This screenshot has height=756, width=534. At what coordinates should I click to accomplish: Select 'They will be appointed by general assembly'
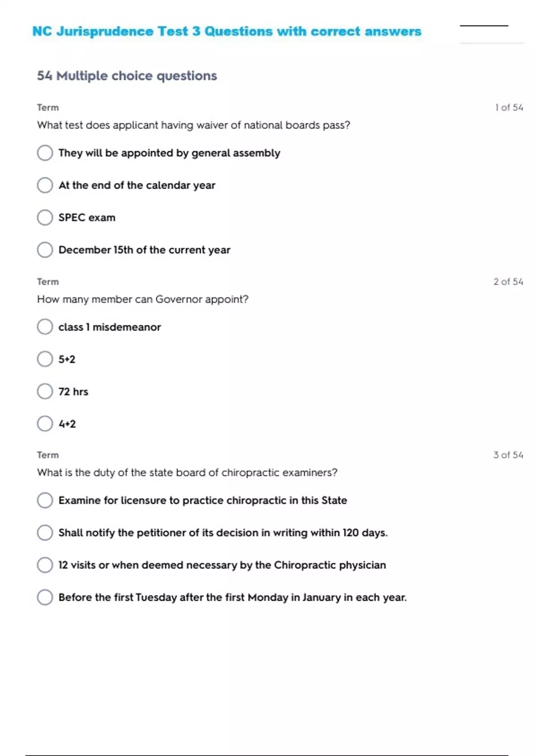coord(45,153)
